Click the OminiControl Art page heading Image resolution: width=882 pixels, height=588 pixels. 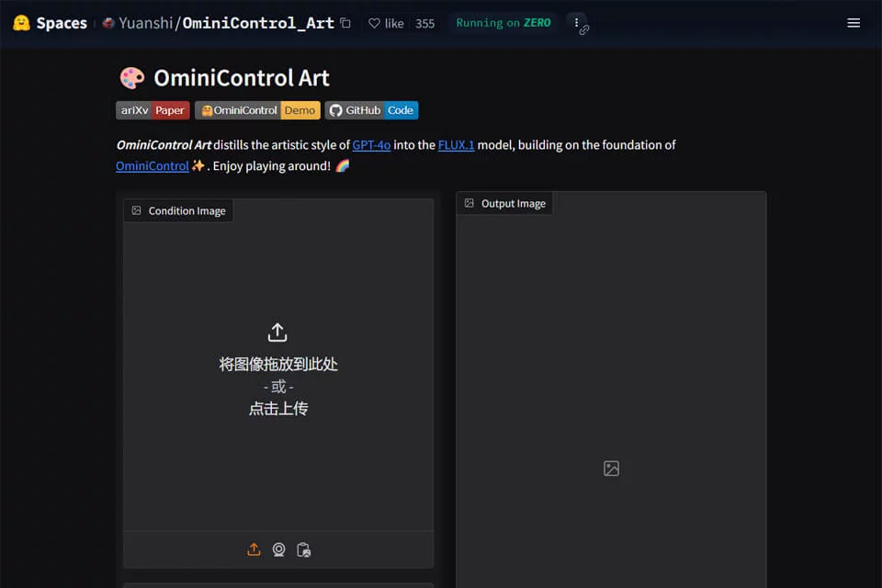(x=242, y=78)
